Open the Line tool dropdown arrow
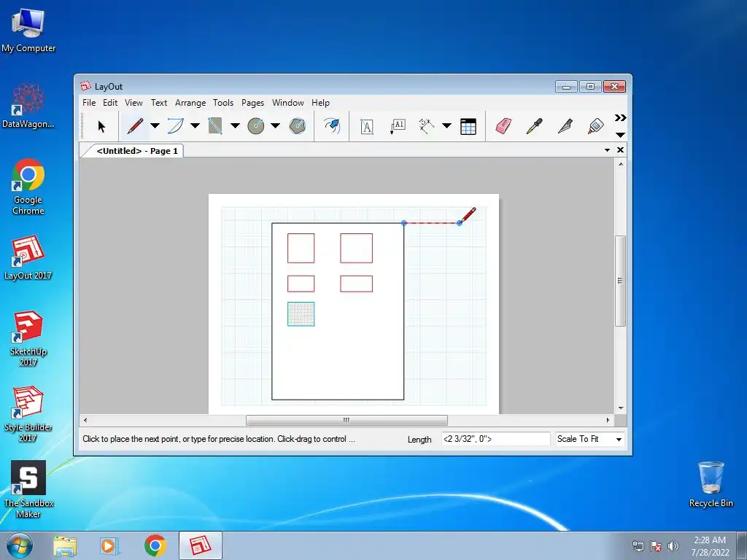 (x=155, y=125)
